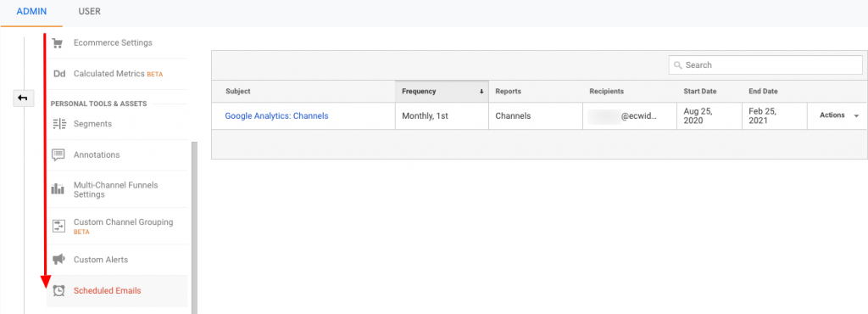This screenshot has height=314, width=868.
Task: Click the Custom Channel Grouping icon
Action: pyautogui.click(x=58, y=226)
